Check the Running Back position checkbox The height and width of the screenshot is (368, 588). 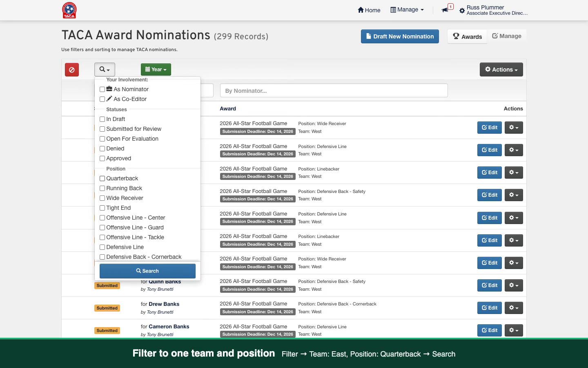pos(102,188)
